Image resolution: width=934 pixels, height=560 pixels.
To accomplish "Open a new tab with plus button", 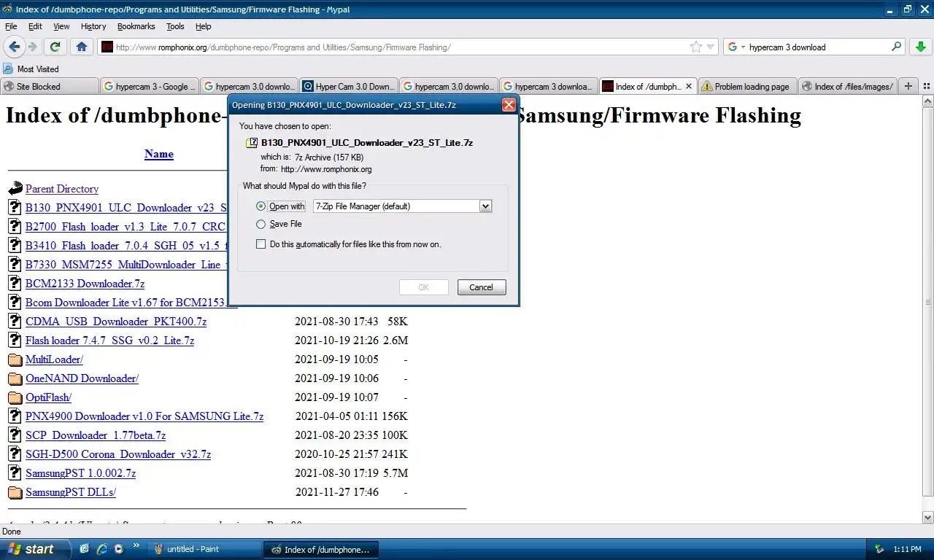I will 908,86.
